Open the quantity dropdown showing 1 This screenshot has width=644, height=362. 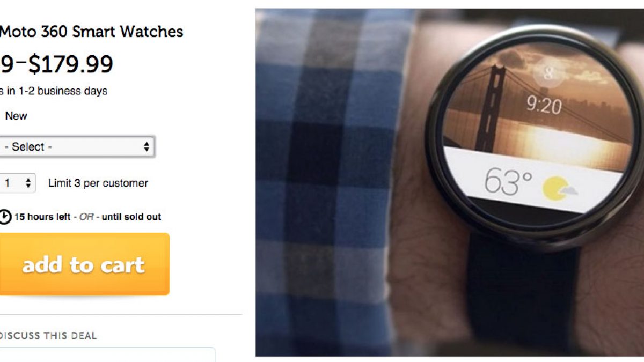tap(18, 183)
